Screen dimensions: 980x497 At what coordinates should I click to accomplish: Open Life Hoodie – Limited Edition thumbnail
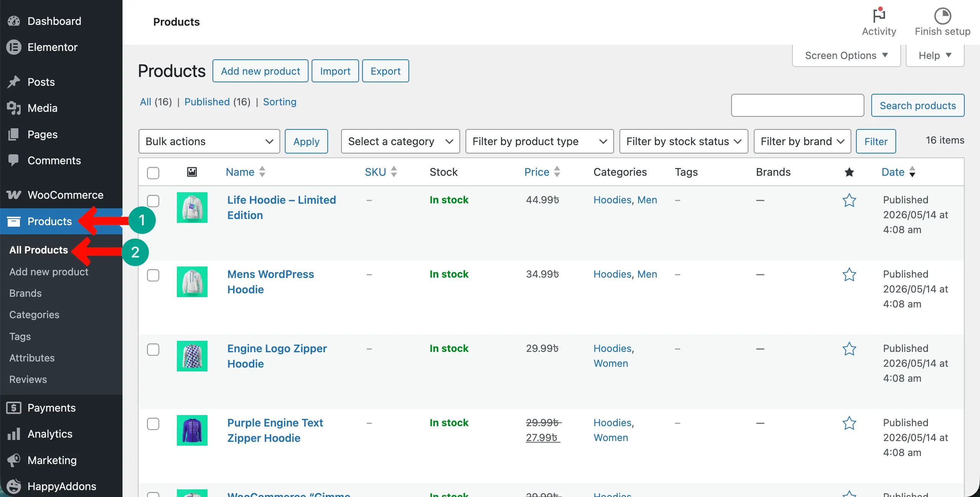coord(192,208)
